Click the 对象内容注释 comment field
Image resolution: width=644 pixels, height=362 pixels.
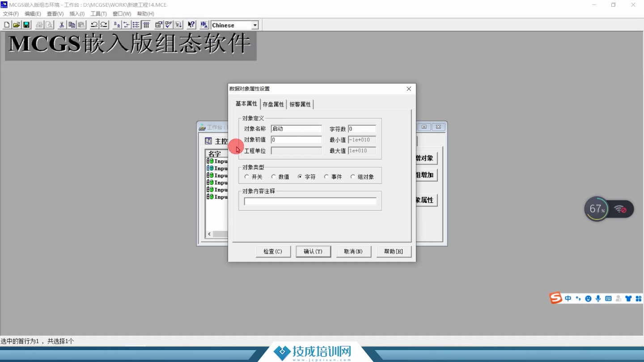(x=310, y=202)
